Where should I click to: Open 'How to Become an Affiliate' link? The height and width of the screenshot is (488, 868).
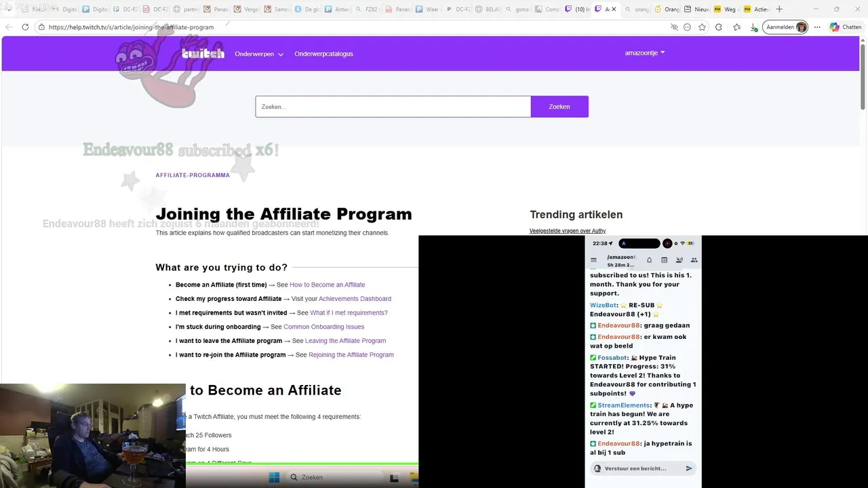[327, 285]
